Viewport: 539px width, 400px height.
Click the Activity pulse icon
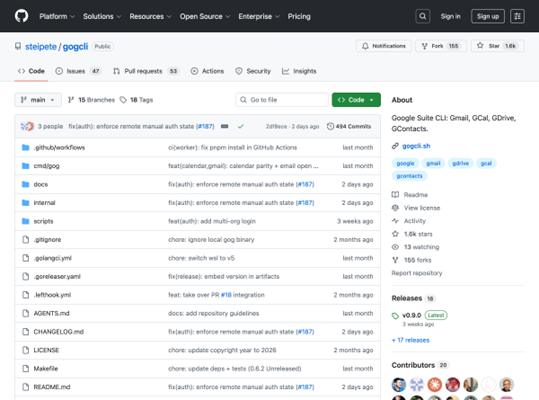click(x=395, y=221)
